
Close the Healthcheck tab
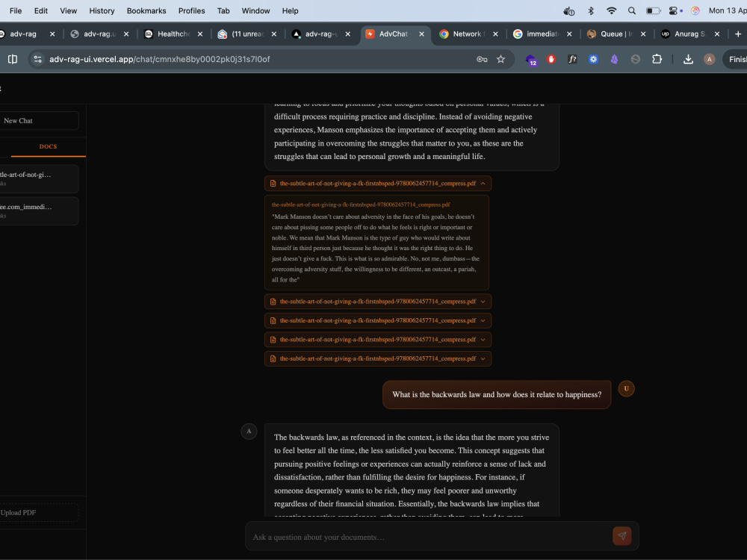[x=200, y=34]
